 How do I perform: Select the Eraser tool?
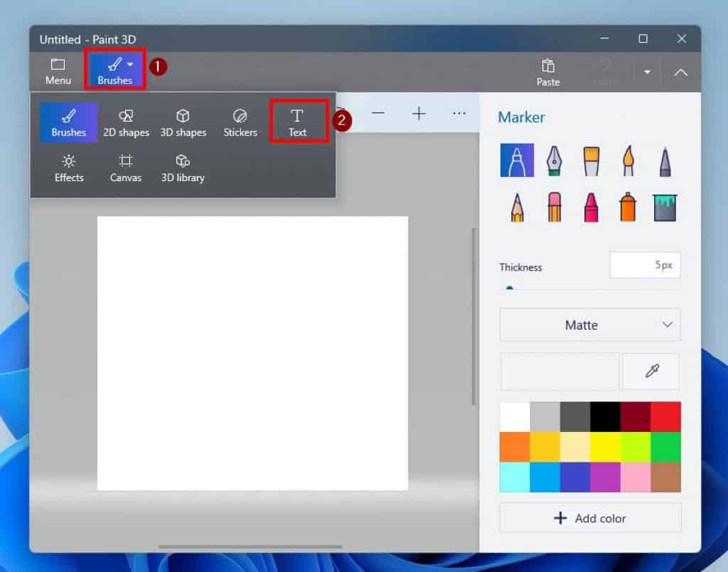[x=554, y=207]
